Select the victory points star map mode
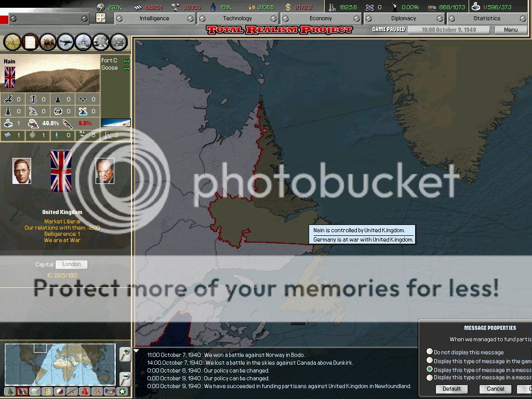The width and height of the screenshot is (532, 399). click(x=122, y=391)
